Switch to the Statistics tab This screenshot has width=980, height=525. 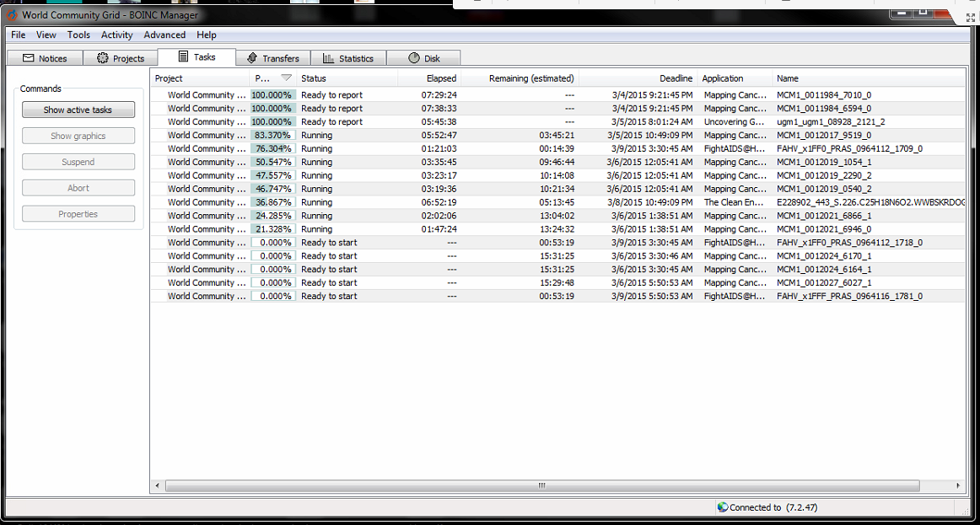(349, 58)
